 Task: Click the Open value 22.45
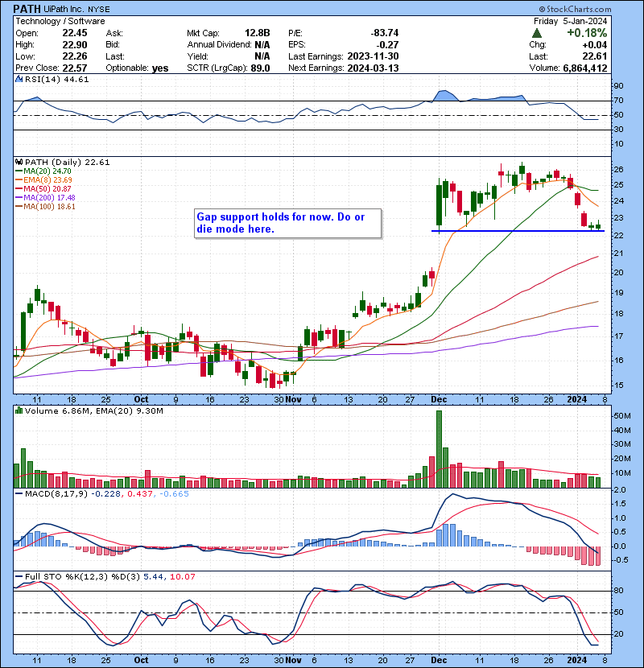point(75,33)
